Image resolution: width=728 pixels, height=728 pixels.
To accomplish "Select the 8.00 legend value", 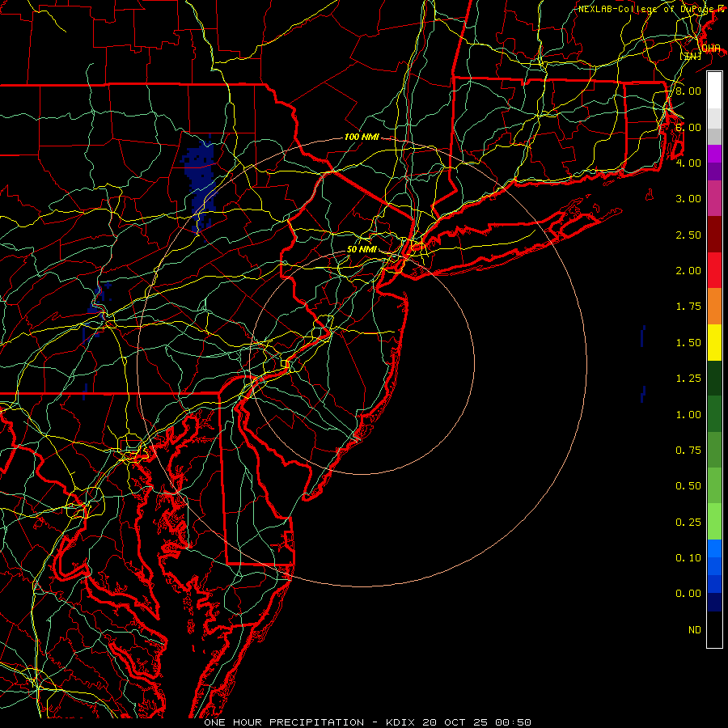I will [x=688, y=91].
